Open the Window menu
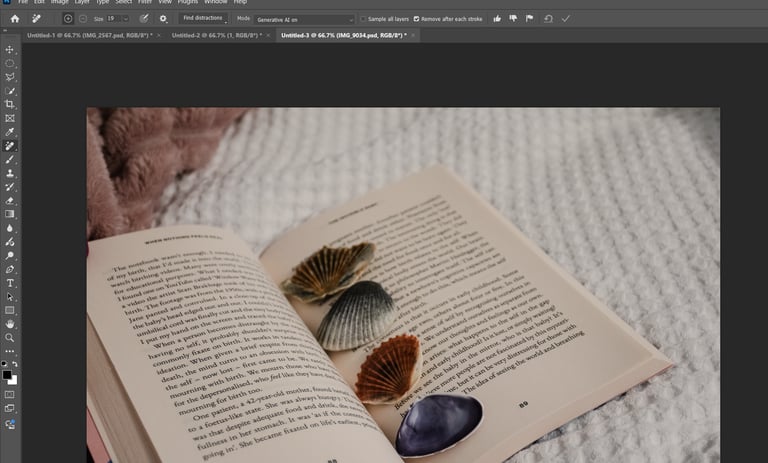 216,2
